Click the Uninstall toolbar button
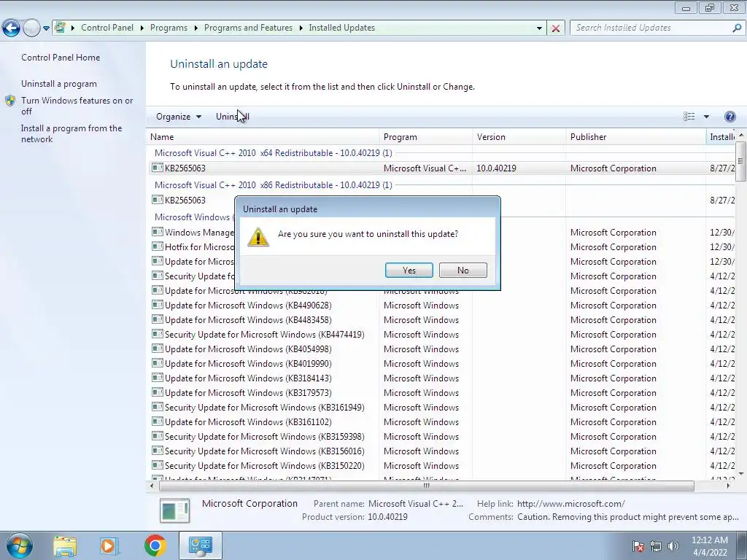The height and width of the screenshot is (560, 747). click(233, 117)
